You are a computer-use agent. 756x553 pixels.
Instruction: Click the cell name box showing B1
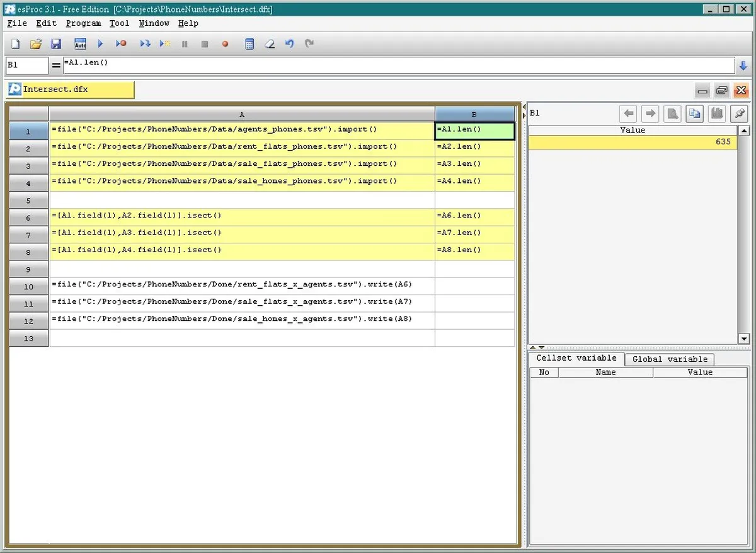tap(27, 66)
